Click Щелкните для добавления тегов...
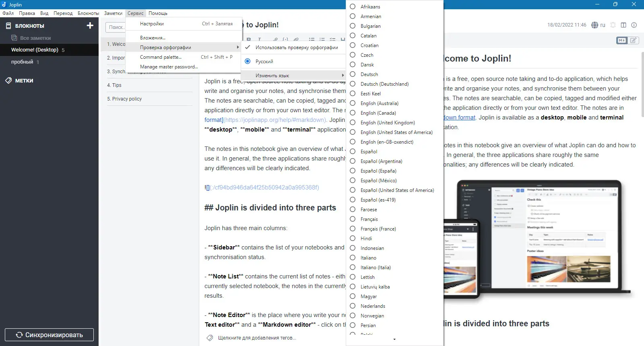The width and height of the screenshot is (644, 346). 257,338
